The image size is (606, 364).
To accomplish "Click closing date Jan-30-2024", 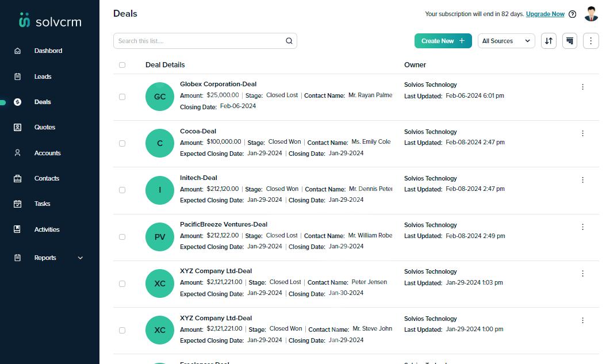I will click(346, 293).
